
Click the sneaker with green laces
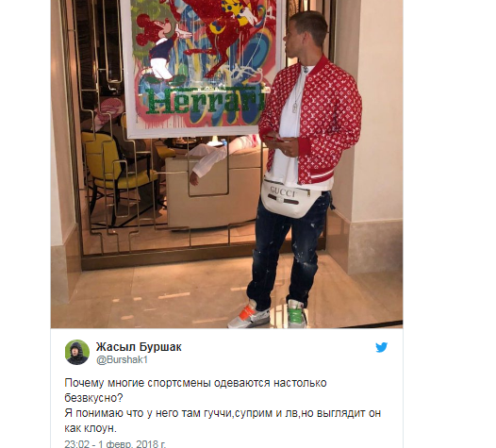[296, 314]
